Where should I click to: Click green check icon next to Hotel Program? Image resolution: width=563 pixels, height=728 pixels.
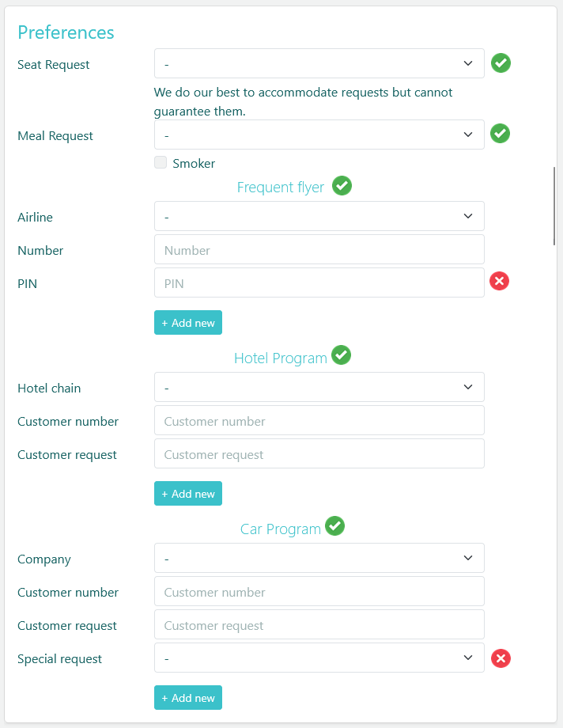pyautogui.click(x=341, y=355)
